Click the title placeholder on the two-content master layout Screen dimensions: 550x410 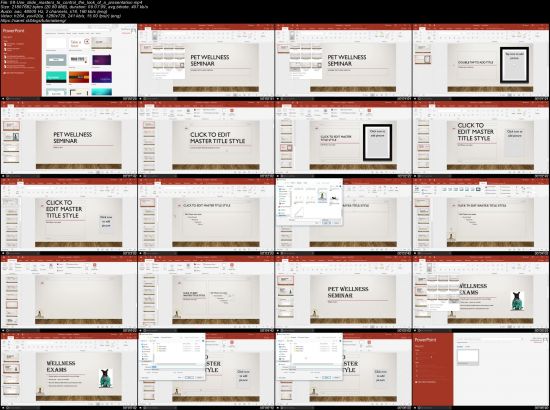[194, 294]
